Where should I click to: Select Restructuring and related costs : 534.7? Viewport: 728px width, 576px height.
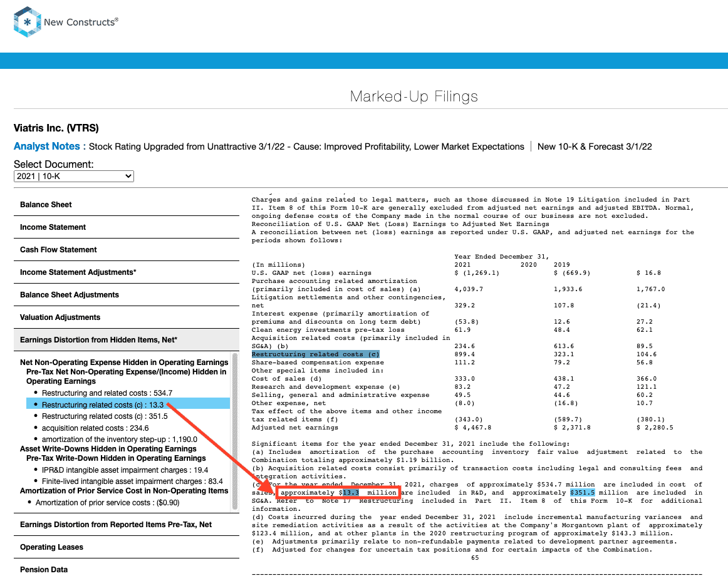(107, 393)
